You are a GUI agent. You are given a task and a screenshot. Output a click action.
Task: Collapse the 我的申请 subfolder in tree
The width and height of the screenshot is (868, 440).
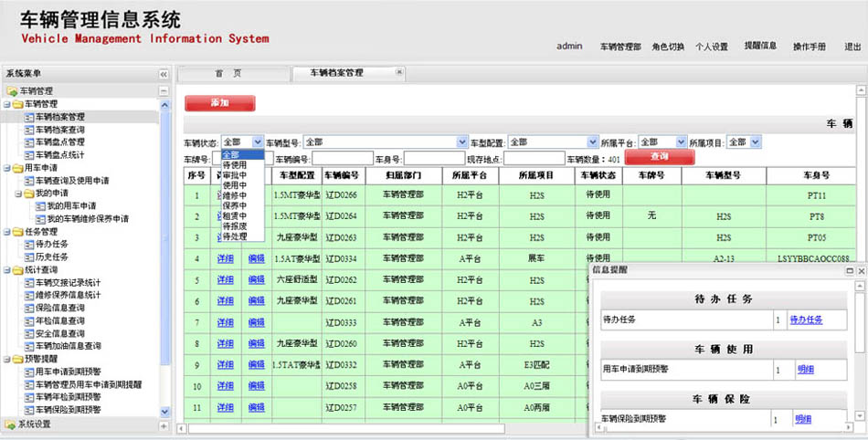18,194
